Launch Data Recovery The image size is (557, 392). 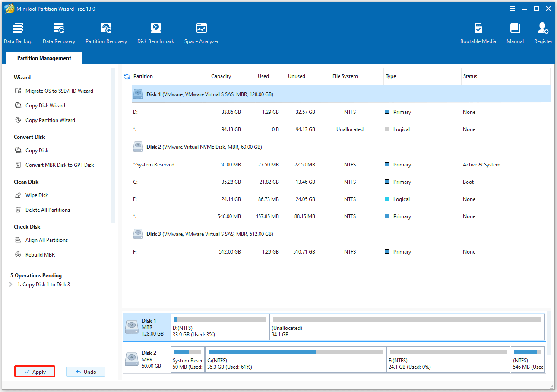click(x=59, y=33)
